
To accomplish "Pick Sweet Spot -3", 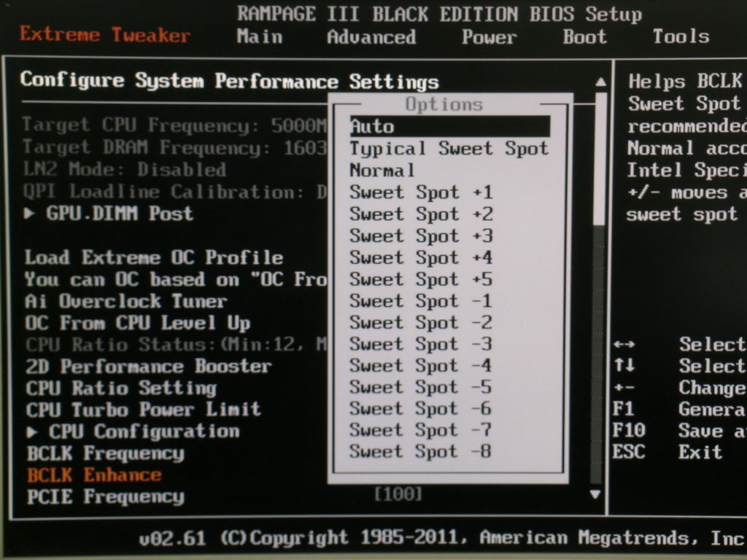I will point(421,344).
